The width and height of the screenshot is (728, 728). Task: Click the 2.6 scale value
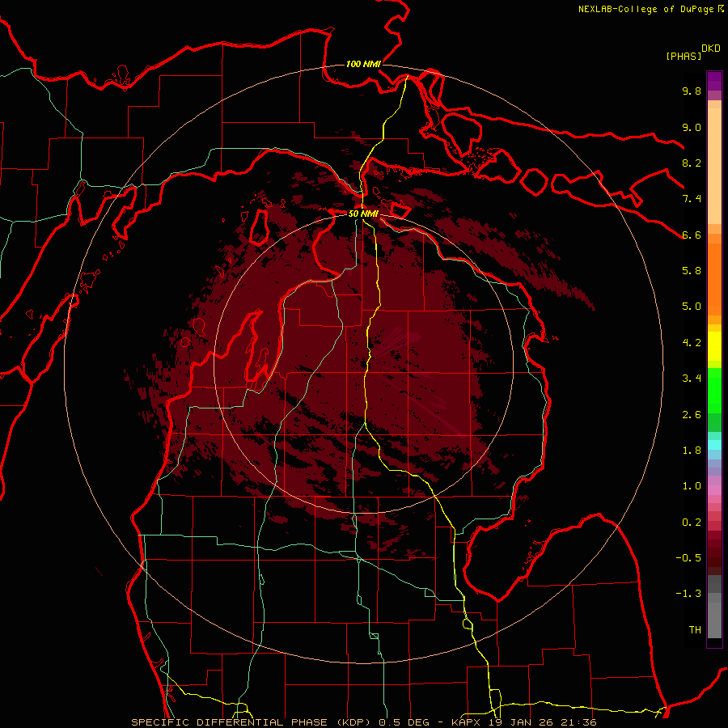(692, 415)
